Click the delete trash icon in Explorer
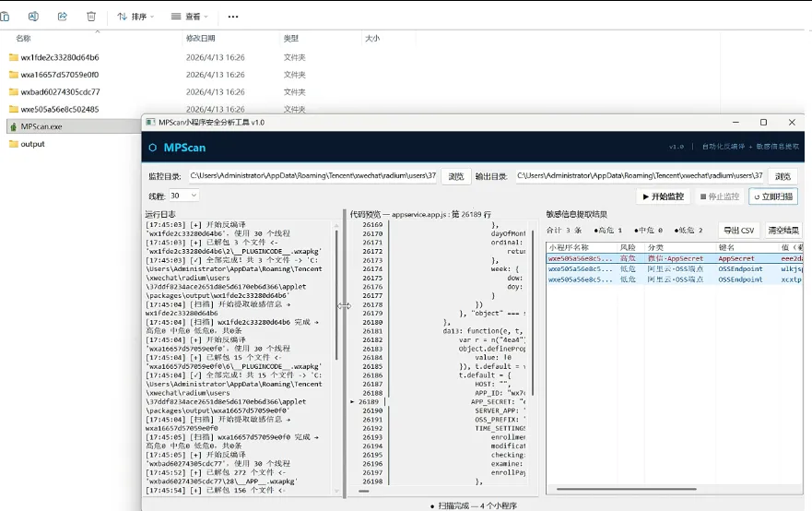812x511 pixels. coord(91,17)
